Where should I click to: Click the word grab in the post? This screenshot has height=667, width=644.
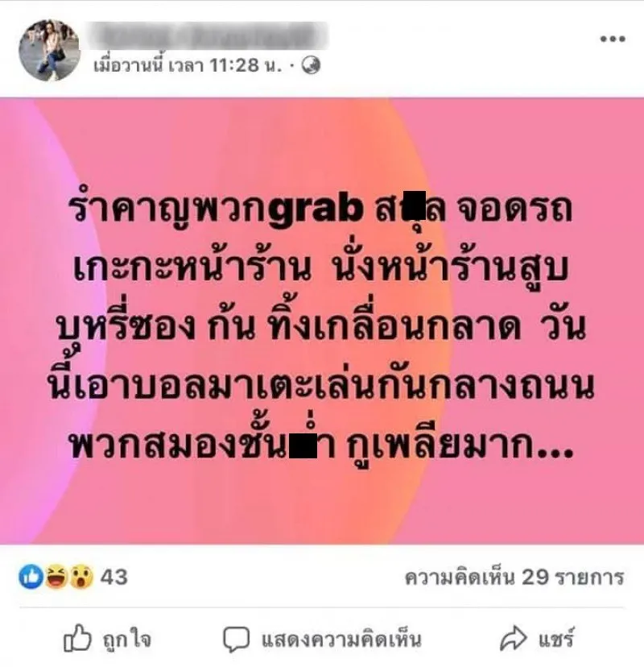click(x=316, y=209)
